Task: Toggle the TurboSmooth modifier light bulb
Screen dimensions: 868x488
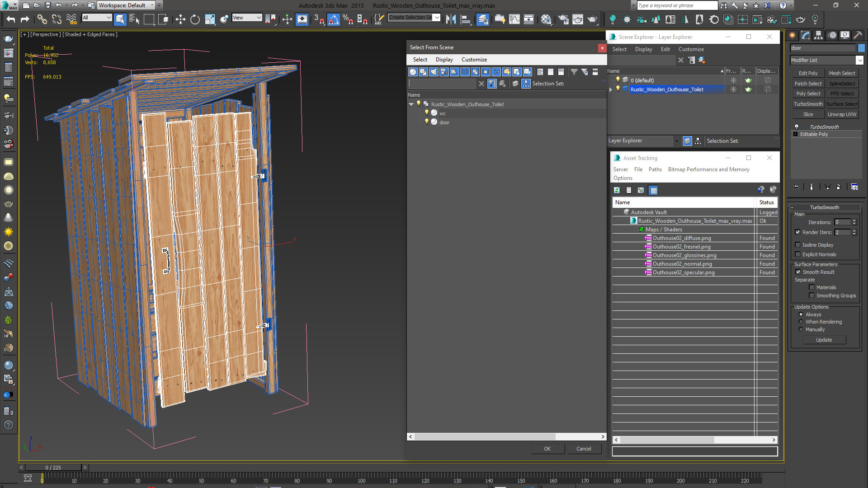Action: coord(797,127)
